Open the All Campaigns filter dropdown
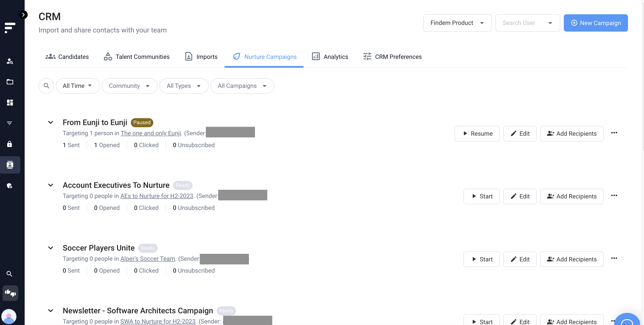Viewport: 644px width, 325px height. pos(242,86)
